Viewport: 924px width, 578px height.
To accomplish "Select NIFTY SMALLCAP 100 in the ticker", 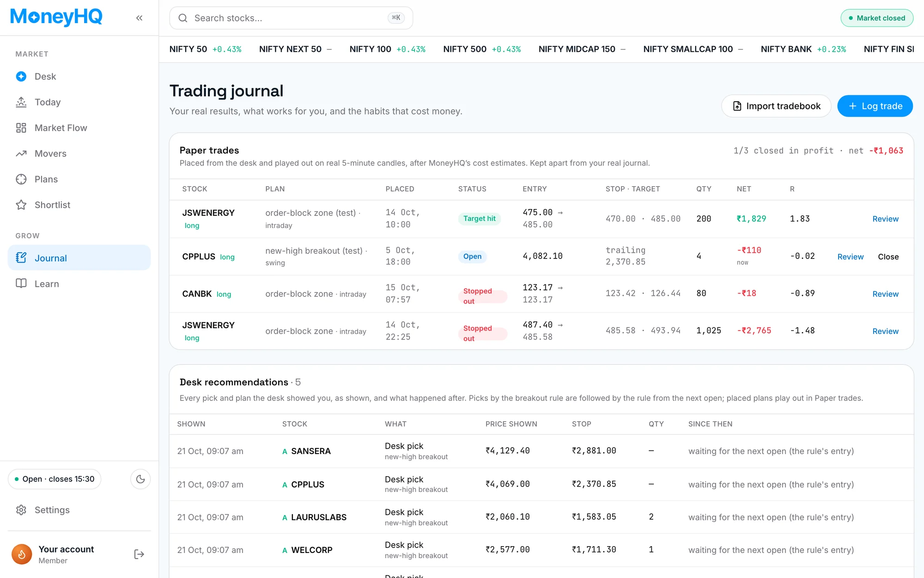I will point(693,49).
